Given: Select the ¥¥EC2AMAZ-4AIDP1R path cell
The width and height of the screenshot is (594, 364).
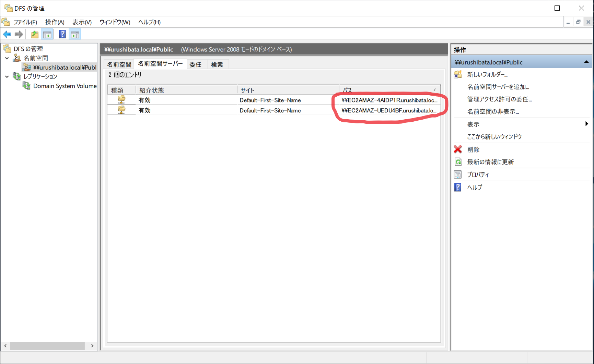Looking at the screenshot, I should pyautogui.click(x=389, y=100).
